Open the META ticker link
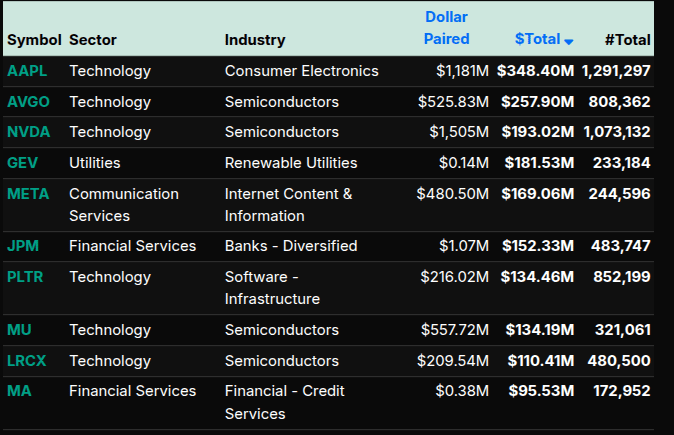This screenshot has width=674, height=435. [x=28, y=194]
